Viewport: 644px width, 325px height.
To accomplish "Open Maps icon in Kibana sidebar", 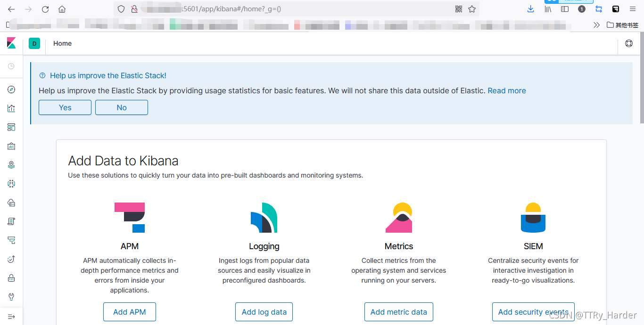I will coord(11,165).
